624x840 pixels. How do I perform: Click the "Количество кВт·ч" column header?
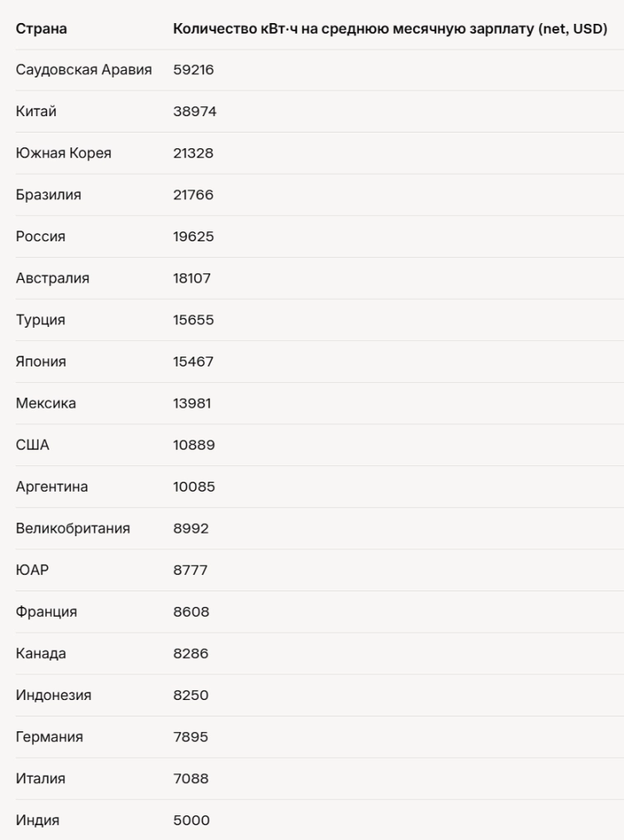point(389,29)
